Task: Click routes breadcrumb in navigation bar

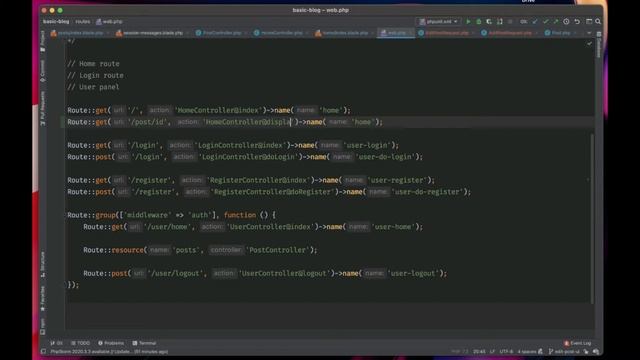Action: coord(82,22)
